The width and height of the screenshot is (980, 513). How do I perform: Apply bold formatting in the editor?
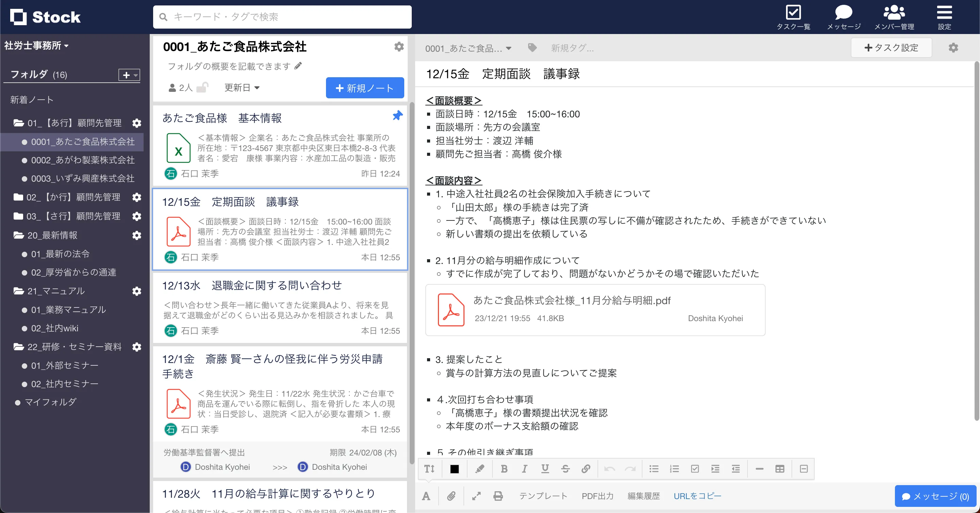coord(504,469)
